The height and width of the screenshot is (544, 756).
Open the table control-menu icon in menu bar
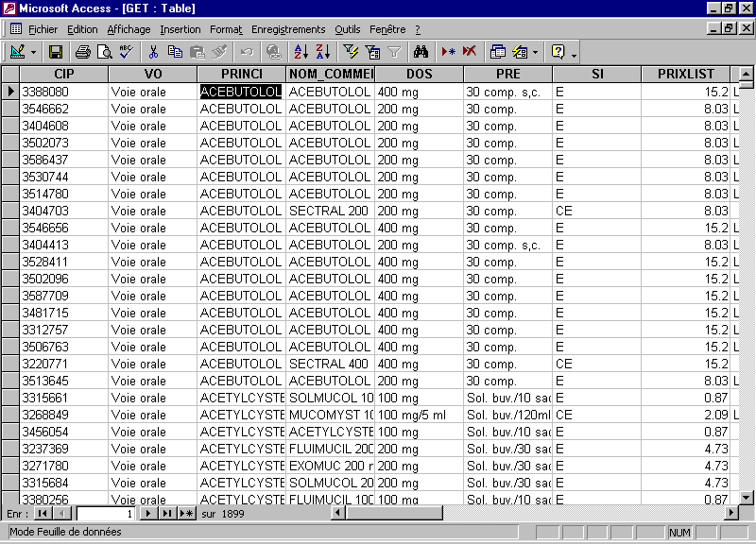(x=16, y=29)
